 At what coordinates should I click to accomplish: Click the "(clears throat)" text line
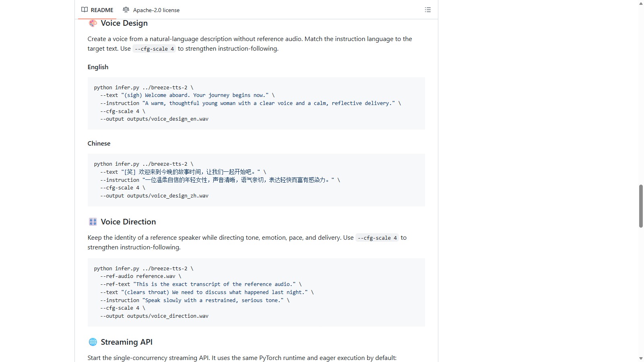point(207,292)
